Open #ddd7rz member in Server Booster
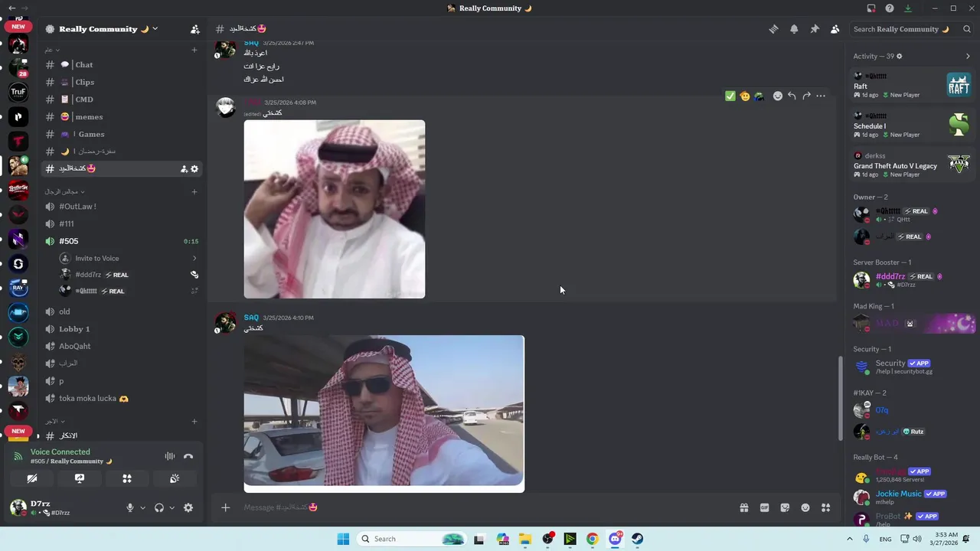 coord(912,280)
